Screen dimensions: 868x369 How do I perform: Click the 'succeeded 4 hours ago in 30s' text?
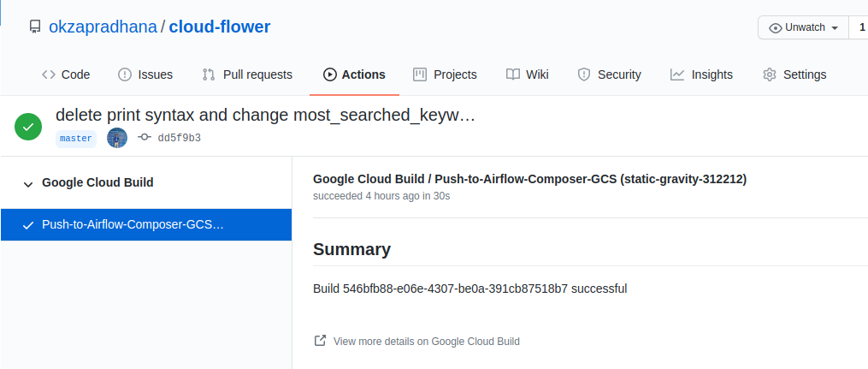click(x=381, y=196)
